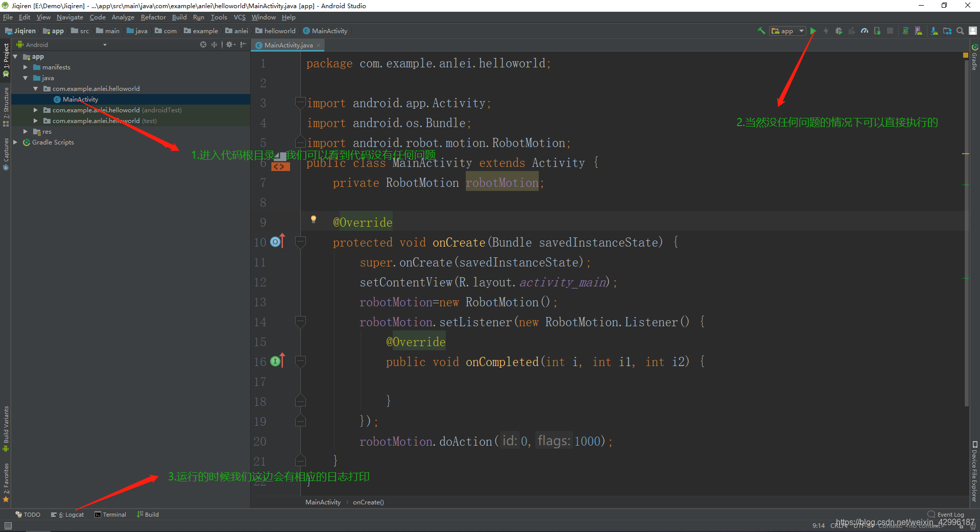The width and height of the screenshot is (980, 532).
Task: Click the Scroll from Source target icon
Action: [203, 45]
